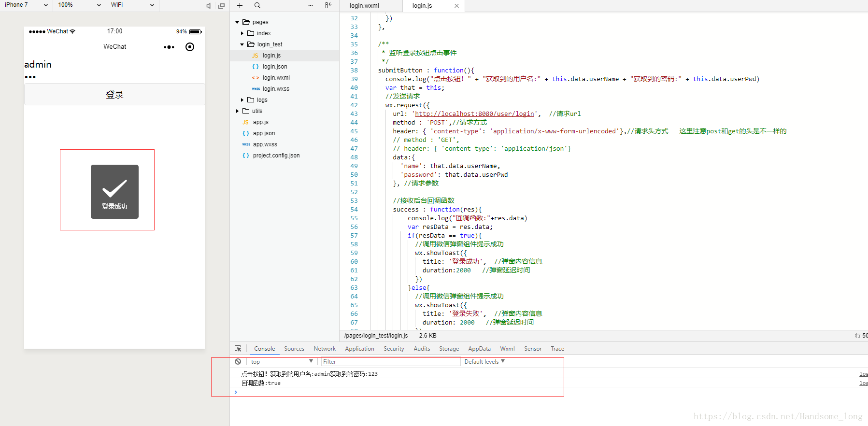The width and height of the screenshot is (868, 426).
Task: Click the WeChat capsule menu dots
Action: pos(169,47)
